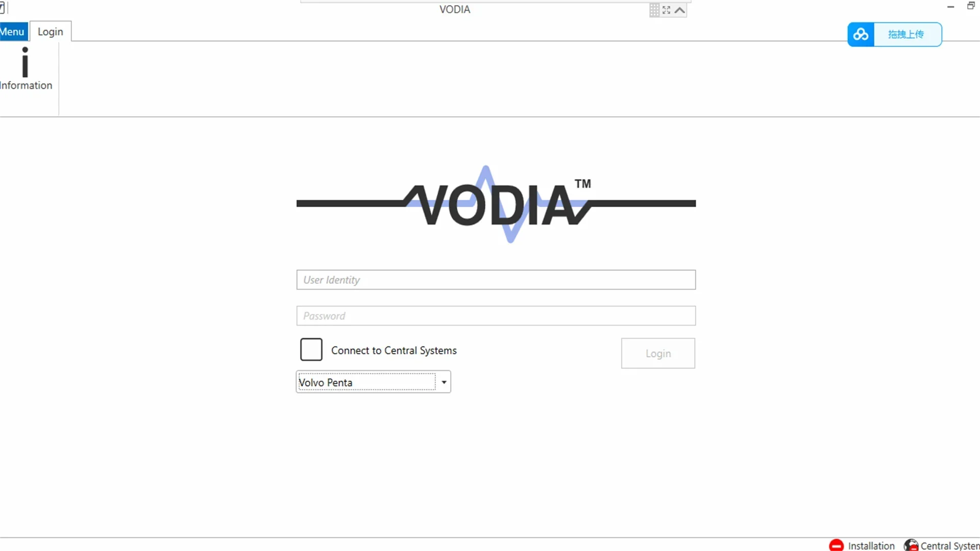Click the Password input field
Image resolution: width=980 pixels, height=551 pixels.
coord(496,315)
